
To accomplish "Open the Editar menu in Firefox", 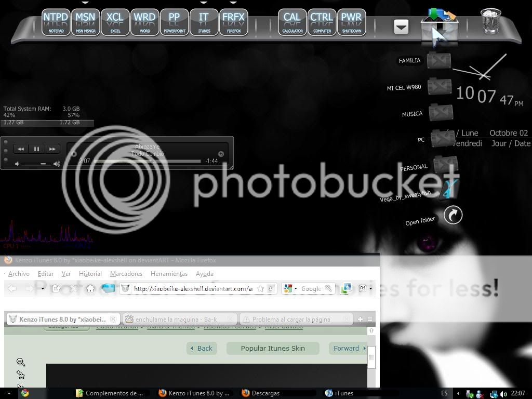I will pos(46,274).
